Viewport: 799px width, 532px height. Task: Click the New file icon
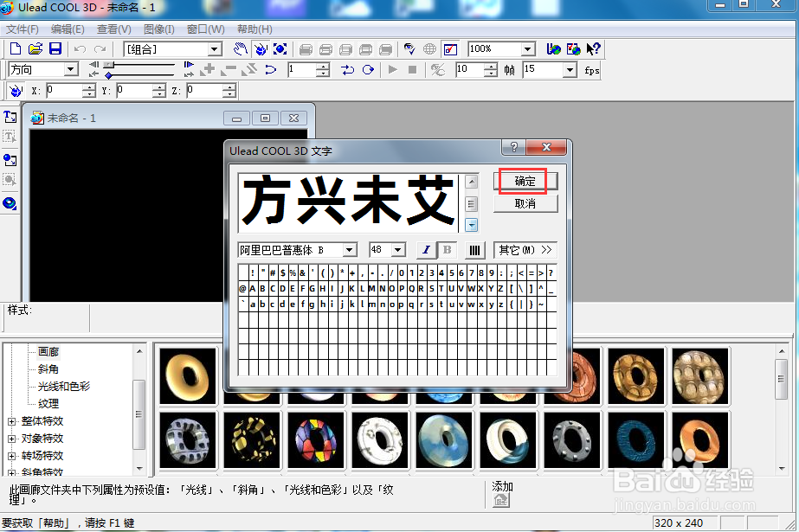(16, 48)
